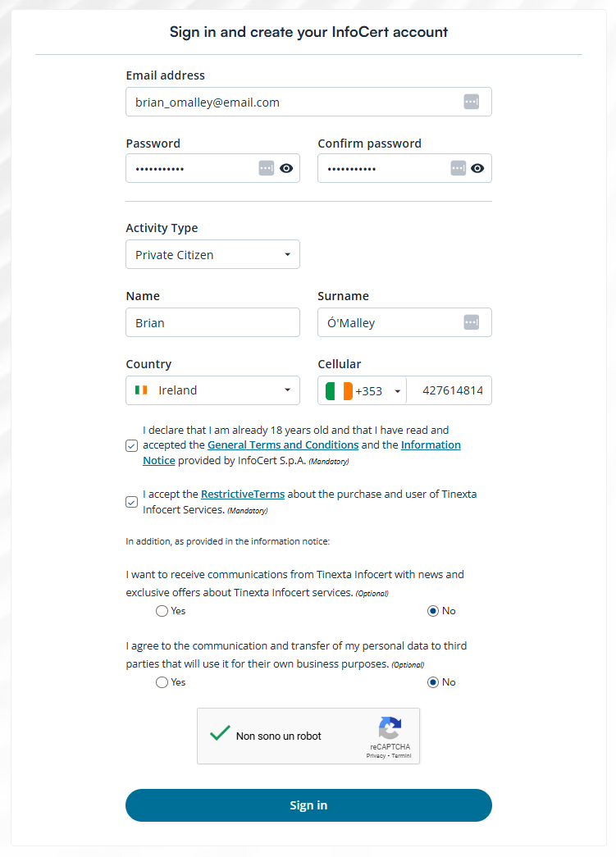The image size is (616, 857).
Task: Click password manager icon in Email address field
Action: coord(471,102)
